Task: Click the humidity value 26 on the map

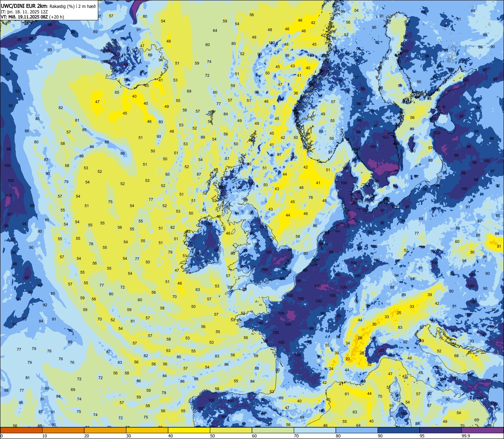Action: (x=360, y=338)
